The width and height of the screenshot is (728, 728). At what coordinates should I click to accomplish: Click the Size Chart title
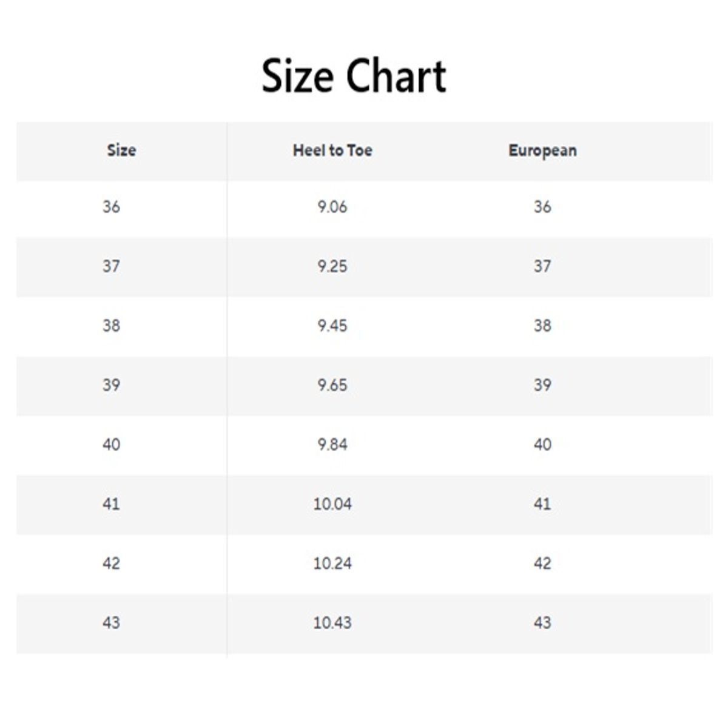pos(354,76)
